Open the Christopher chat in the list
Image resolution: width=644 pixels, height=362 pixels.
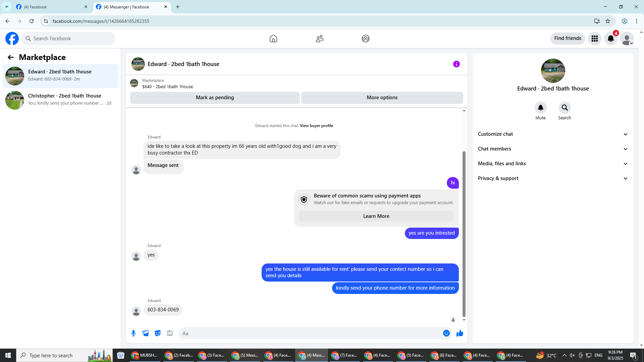pyautogui.click(x=60, y=100)
